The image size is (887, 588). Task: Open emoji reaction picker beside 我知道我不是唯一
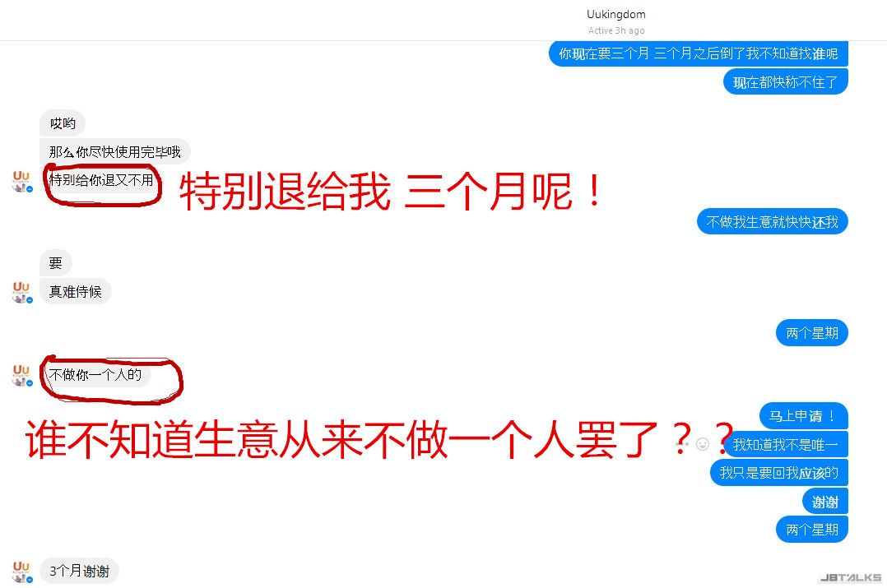click(x=703, y=444)
